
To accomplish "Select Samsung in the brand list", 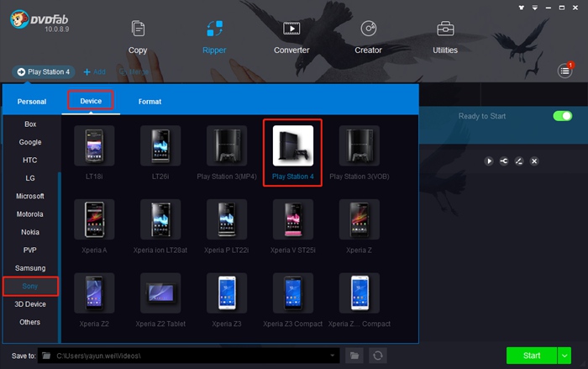I will click(x=30, y=268).
